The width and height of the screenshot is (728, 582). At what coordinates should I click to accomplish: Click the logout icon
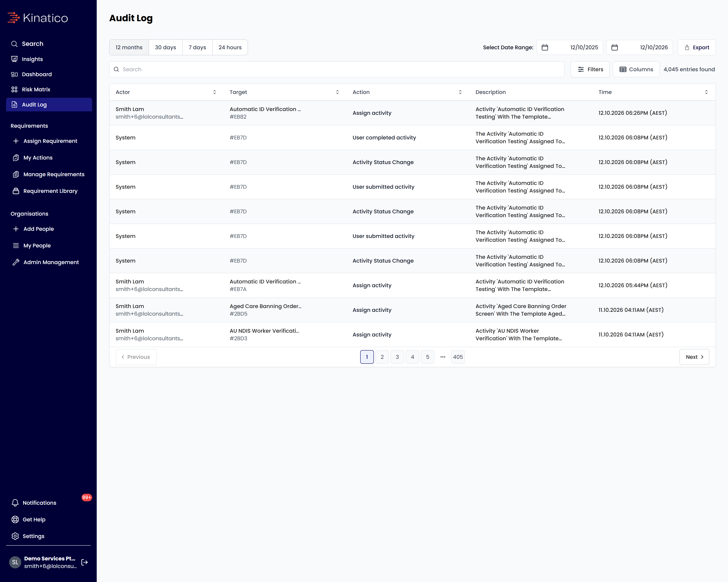point(85,562)
